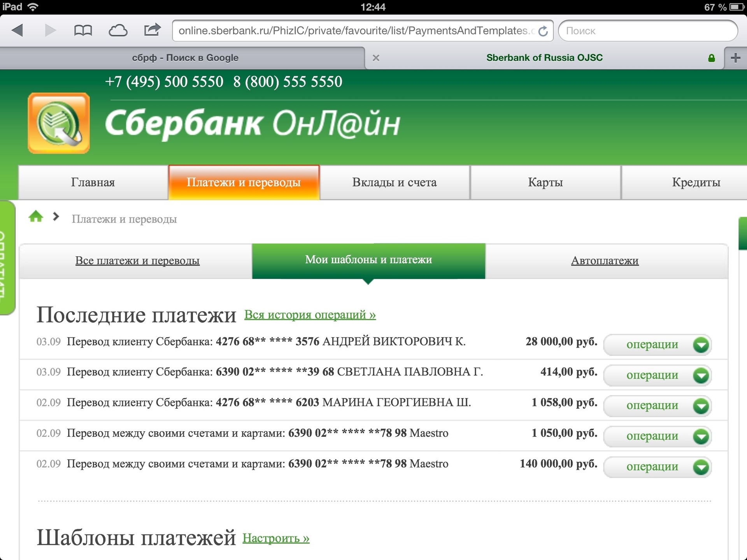747x560 pixels.
Task: Click the Сбербанк ОнЛ@йн header title
Action: pyautogui.click(x=253, y=124)
